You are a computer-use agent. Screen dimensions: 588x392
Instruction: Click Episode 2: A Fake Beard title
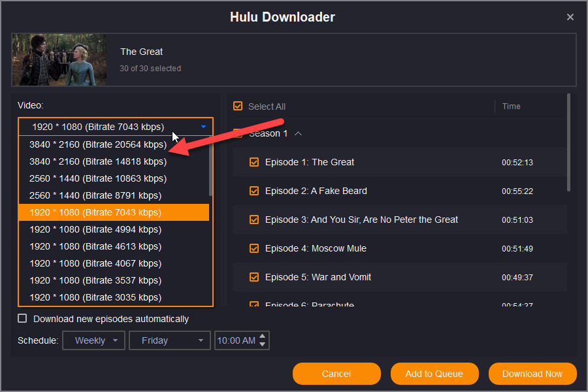point(316,191)
